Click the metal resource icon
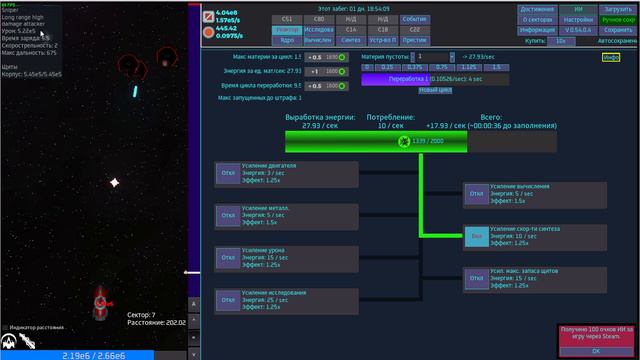This screenshot has height=360, width=640. click(x=208, y=17)
